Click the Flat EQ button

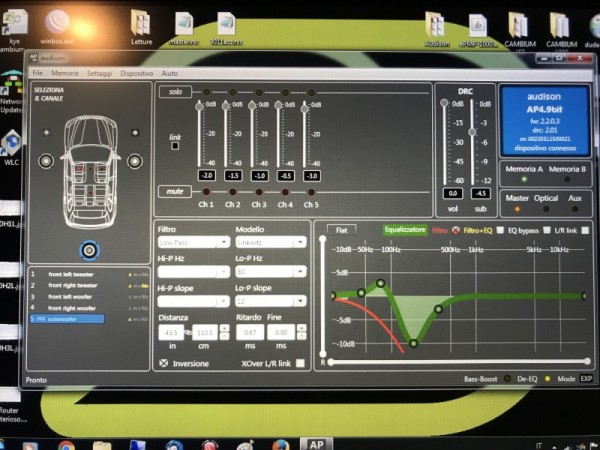click(x=341, y=230)
